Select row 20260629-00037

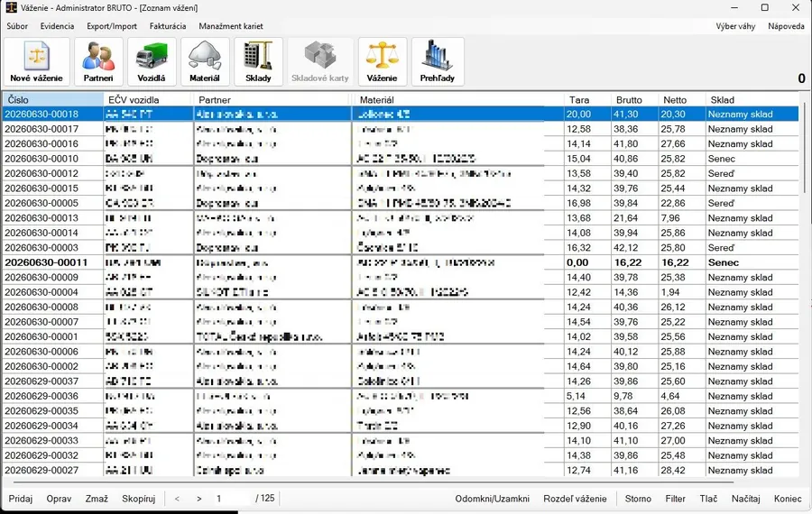[x=401, y=381]
